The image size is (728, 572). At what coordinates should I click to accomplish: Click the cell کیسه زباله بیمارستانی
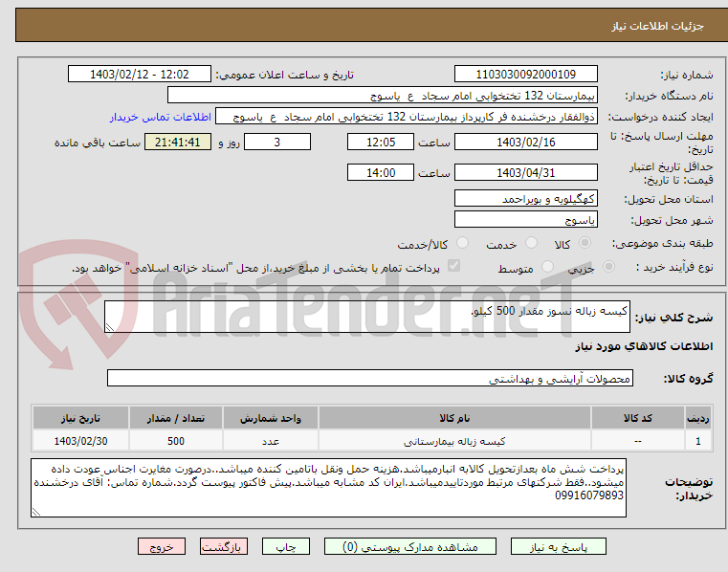(x=454, y=441)
